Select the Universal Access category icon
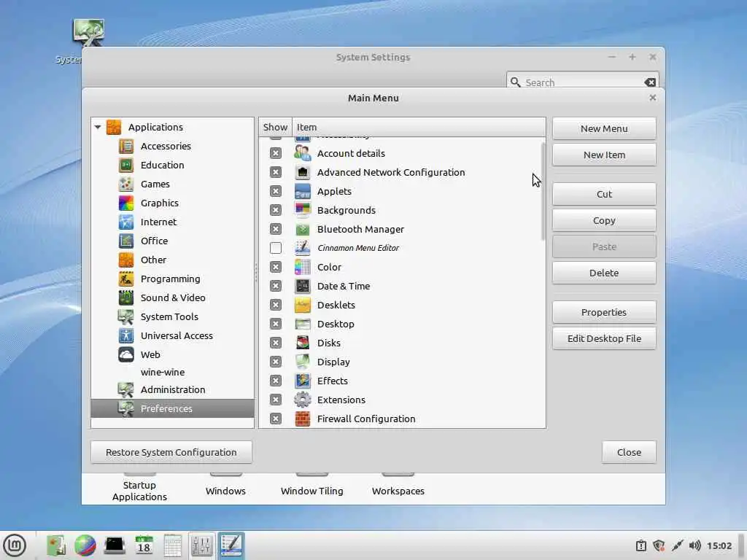747x560 pixels. click(126, 335)
